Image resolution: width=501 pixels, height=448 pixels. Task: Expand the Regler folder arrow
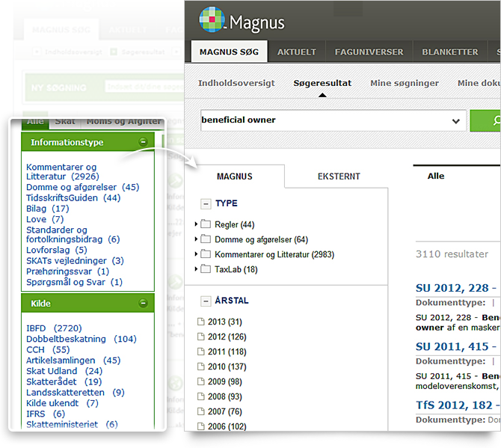point(196,224)
